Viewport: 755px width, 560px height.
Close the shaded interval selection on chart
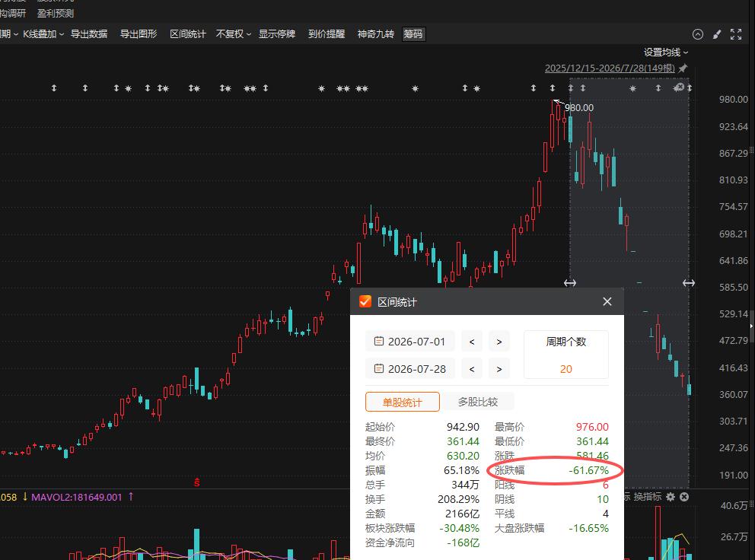[679, 87]
